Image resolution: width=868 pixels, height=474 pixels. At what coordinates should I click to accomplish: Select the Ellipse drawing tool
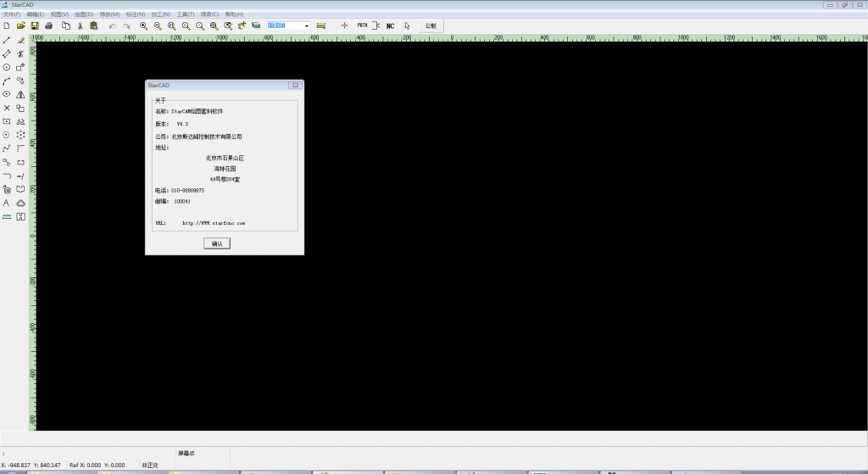(7, 94)
